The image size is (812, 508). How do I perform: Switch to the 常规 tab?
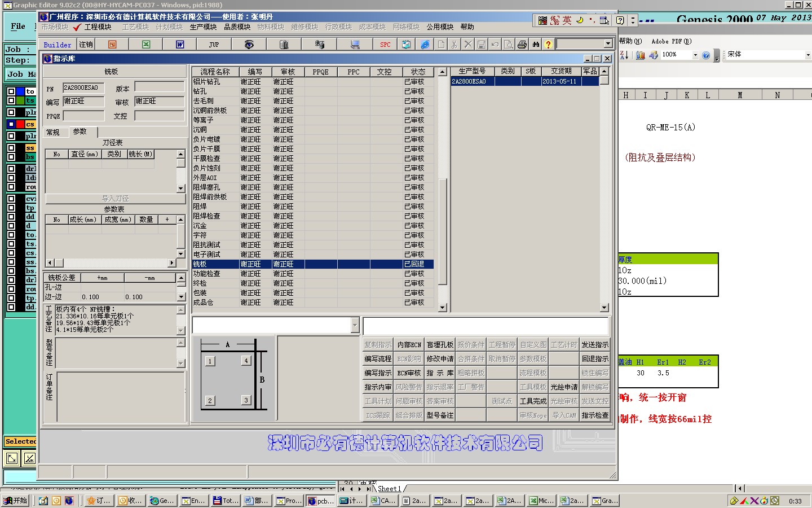click(53, 133)
